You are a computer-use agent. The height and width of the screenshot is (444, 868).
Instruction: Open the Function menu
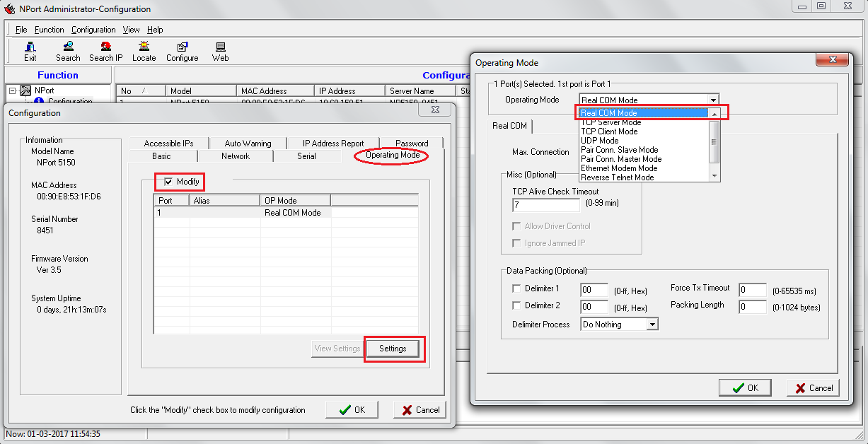pos(49,30)
